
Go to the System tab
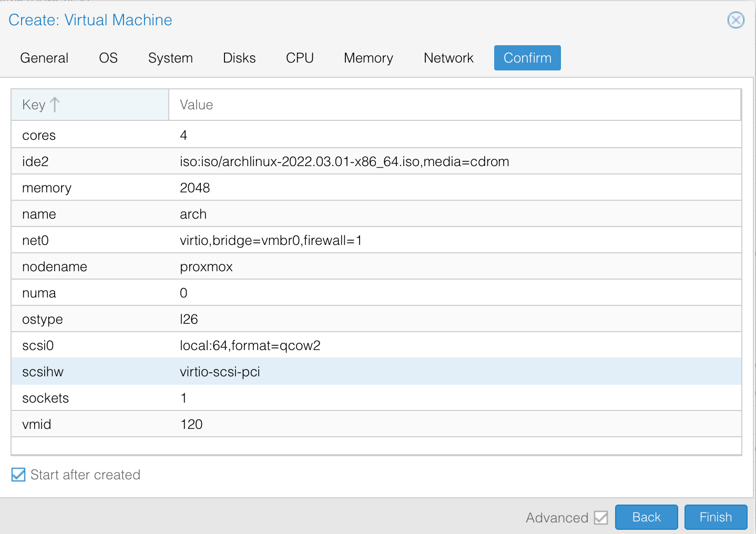(170, 58)
